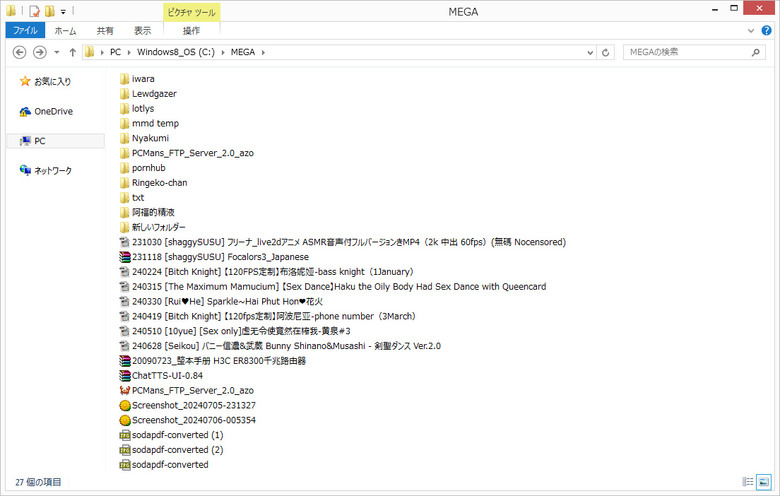Select the txt folder icon

click(124, 198)
